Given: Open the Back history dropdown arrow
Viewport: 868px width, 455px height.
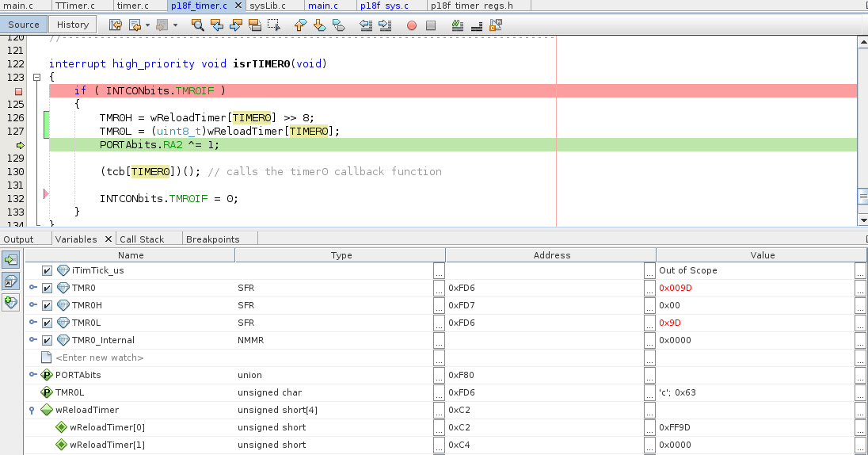Looking at the screenshot, I should pyautogui.click(x=147, y=25).
